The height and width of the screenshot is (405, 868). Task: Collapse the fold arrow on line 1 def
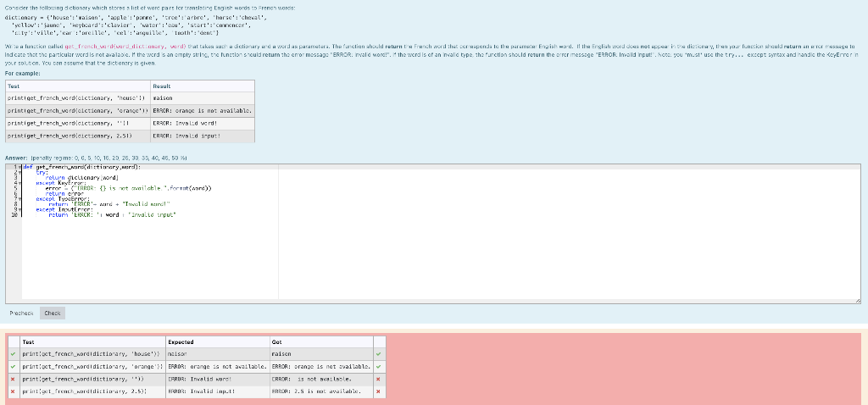click(20, 167)
